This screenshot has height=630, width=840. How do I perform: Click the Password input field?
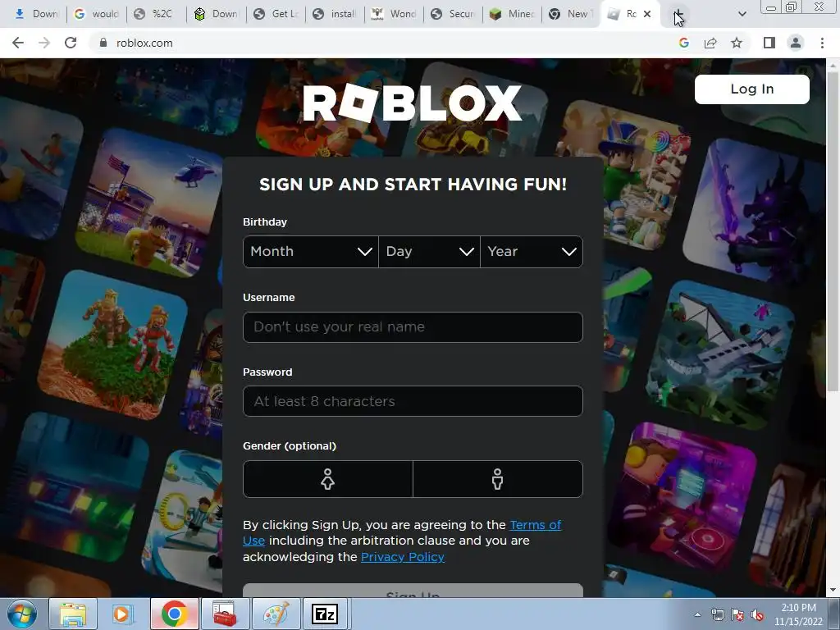[413, 401]
